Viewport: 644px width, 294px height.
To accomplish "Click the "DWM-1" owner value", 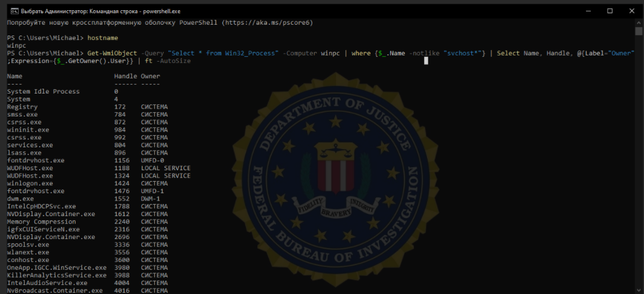I will 150,199.
